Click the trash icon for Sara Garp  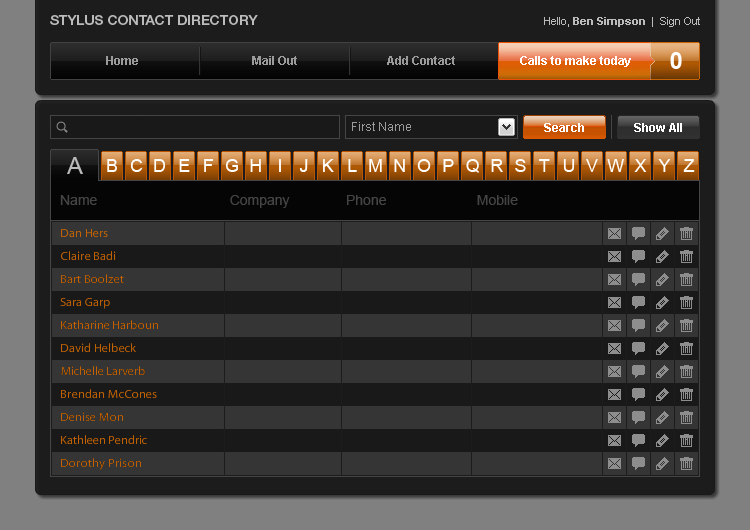coord(686,302)
